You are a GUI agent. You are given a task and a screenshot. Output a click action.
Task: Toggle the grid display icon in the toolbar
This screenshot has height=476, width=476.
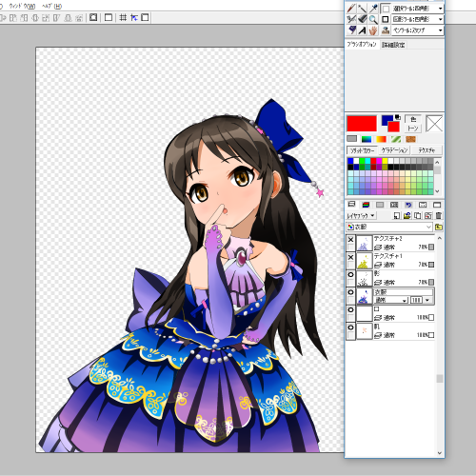(123, 17)
